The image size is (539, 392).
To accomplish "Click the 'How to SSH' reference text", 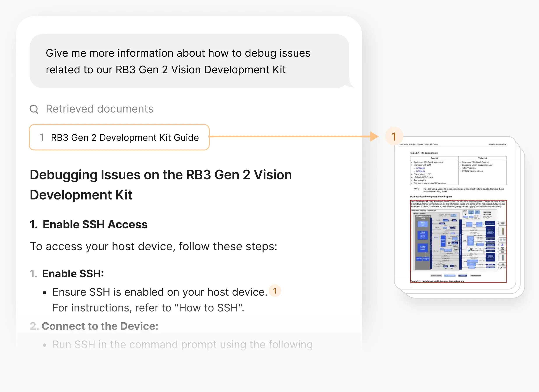I will pyautogui.click(x=208, y=308).
